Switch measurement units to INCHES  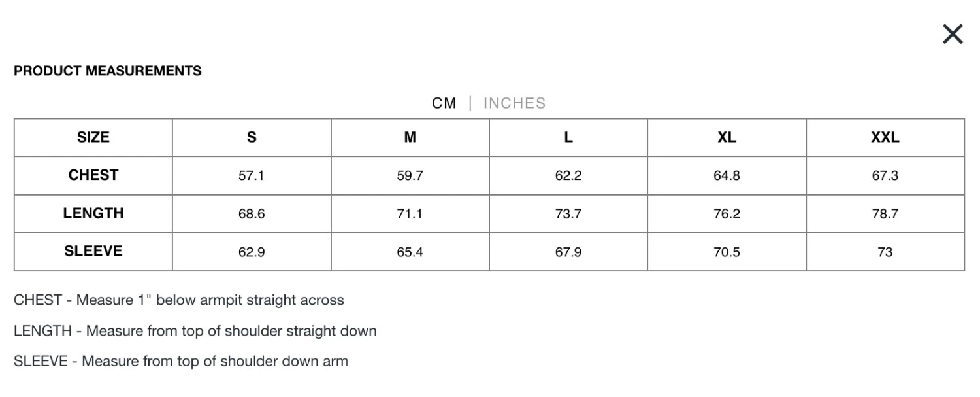[x=514, y=103]
